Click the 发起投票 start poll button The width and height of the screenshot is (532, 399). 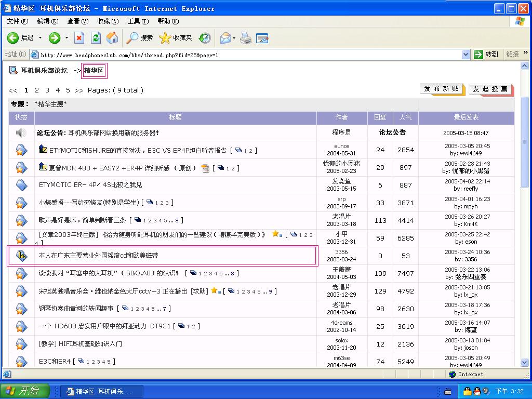491,89
